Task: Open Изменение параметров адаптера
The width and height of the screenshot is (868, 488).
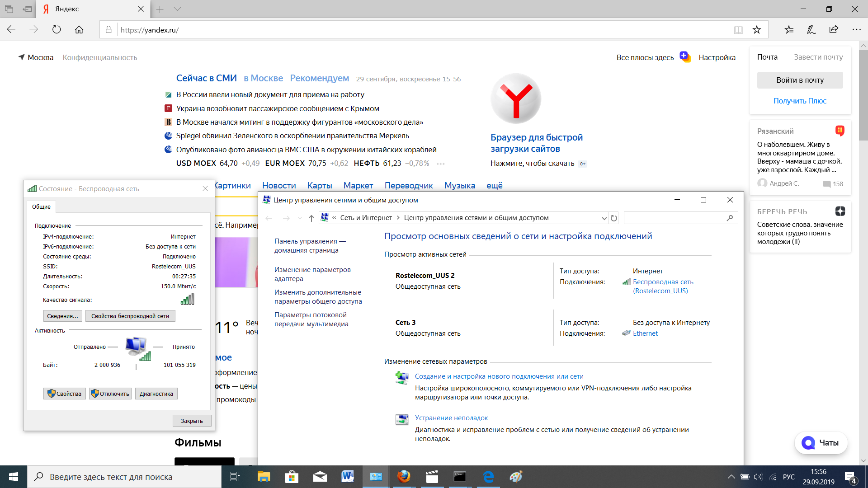Action: point(312,274)
